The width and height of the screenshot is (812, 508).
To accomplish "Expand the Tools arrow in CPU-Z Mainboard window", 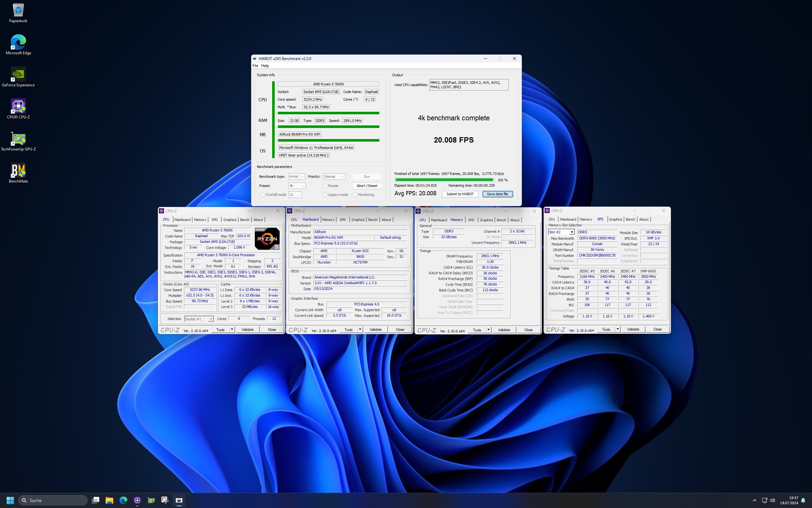I will click(360, 330).
